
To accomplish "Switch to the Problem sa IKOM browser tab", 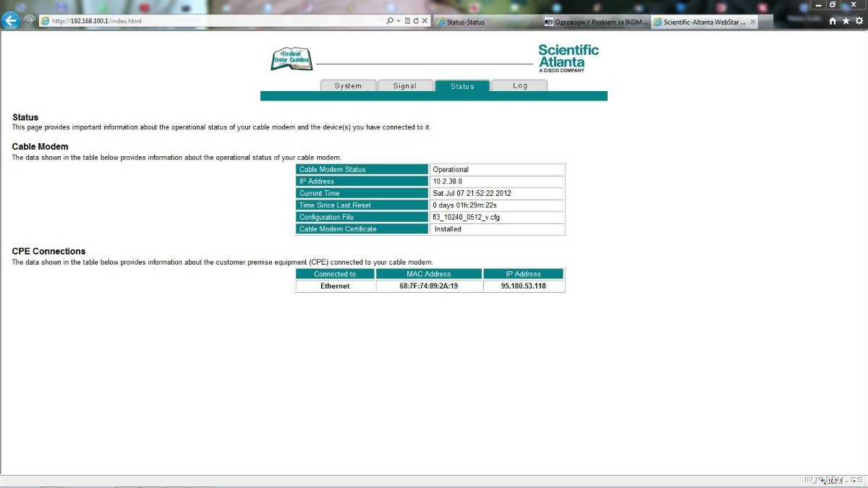I will [596, 22].
